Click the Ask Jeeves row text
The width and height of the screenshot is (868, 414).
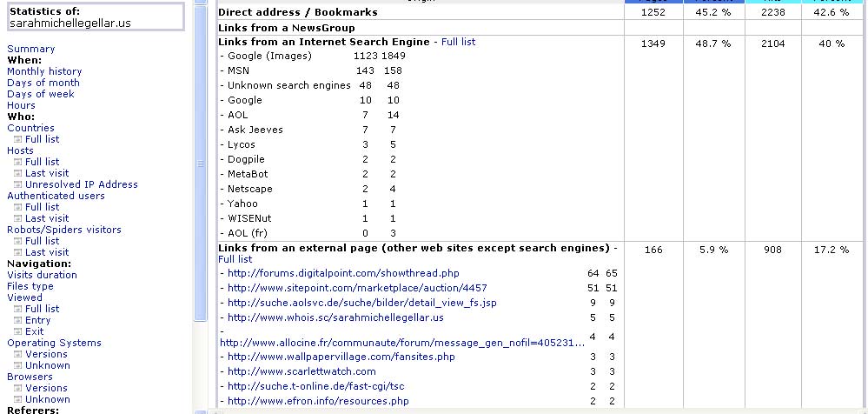coord(255,130)
